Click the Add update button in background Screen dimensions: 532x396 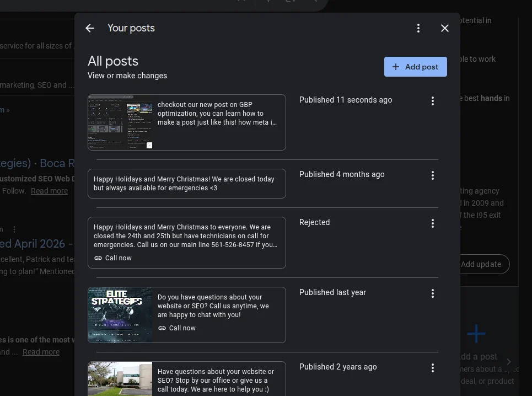481,264
